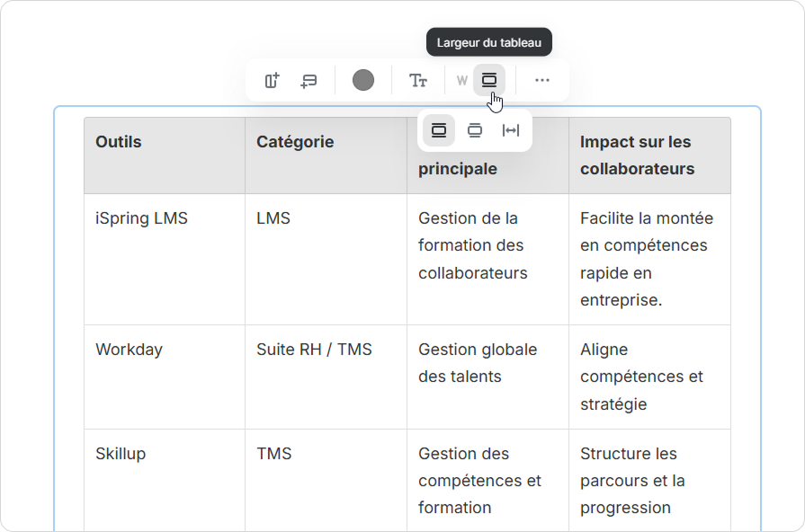
Task: Click the "Skillup" cell
Action: 121,454
